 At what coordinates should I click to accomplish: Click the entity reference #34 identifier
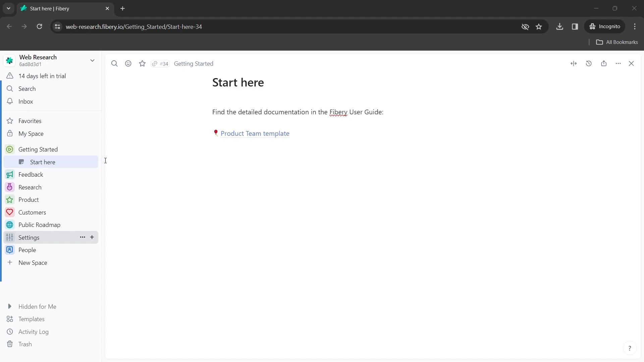160,64
